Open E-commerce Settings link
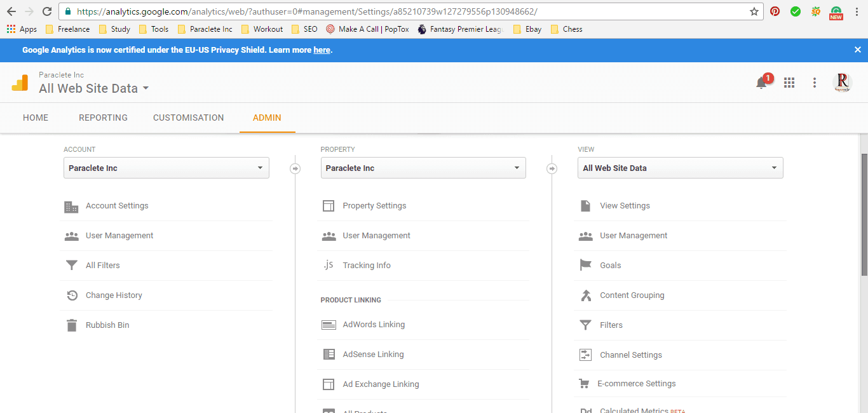Viewport: 868px width, 413px height. point(637,384)
